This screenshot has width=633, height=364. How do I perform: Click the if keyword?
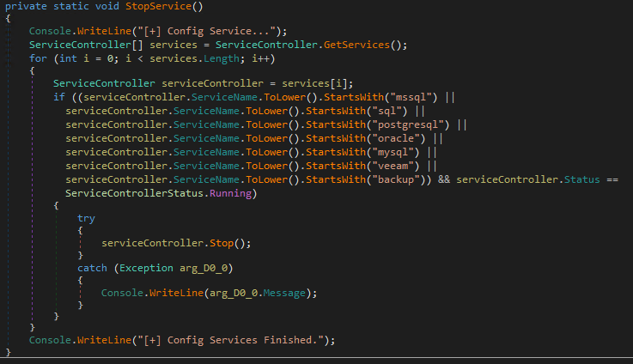coord(59,97)
